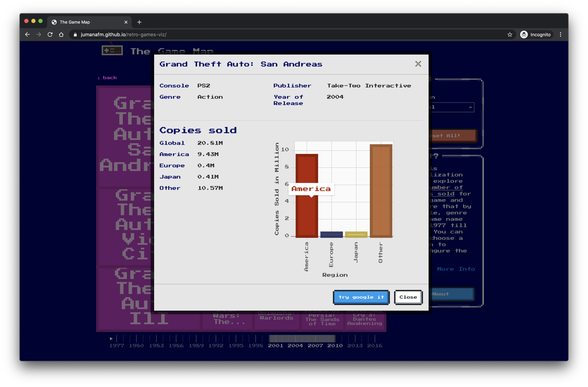588x387 pixels.
Task: Open the Incognito profile indicator
Action: coord(536,35)
